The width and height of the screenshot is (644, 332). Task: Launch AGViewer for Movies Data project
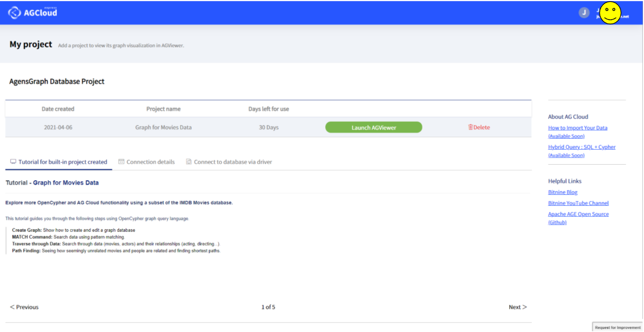click(x=374, y=127)
